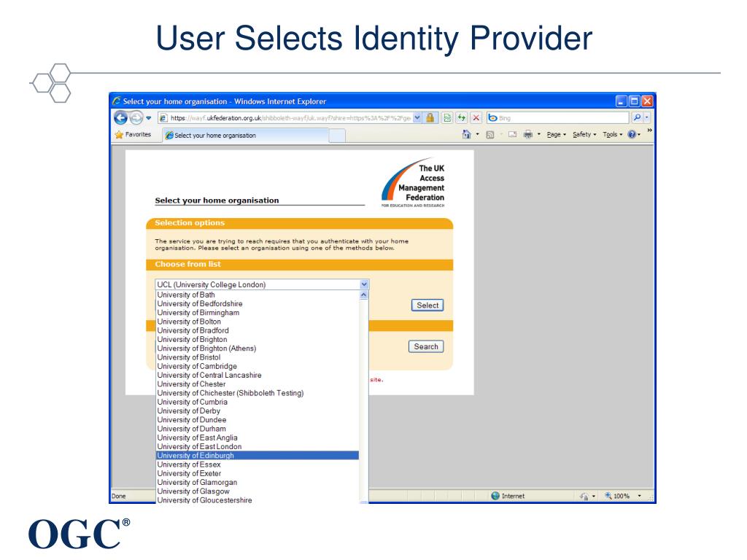Choose University of Glasgow from list
The height and width of the screenshot is (560, 747).
point(258,491)
